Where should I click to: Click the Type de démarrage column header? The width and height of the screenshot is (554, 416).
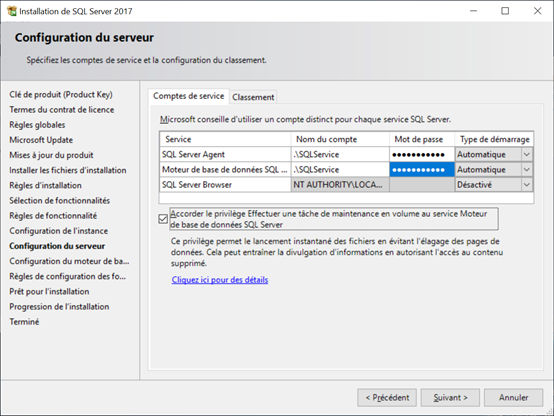click(494, 139)
